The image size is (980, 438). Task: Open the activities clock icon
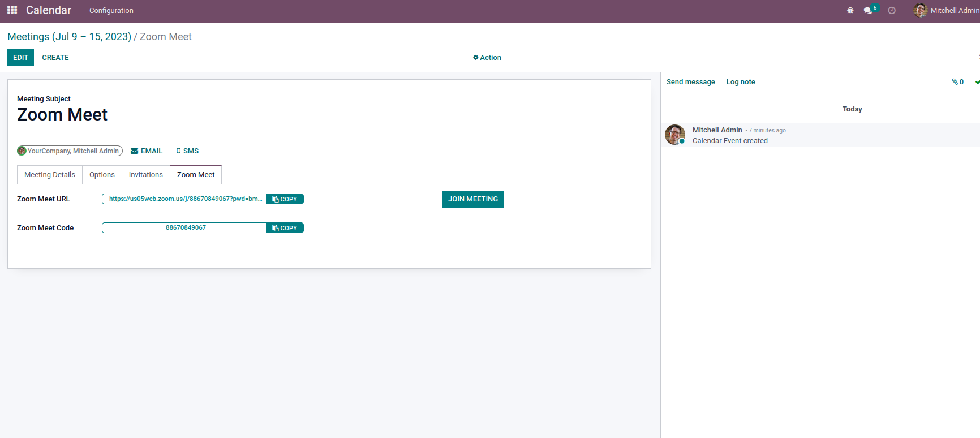coord(892,10)
